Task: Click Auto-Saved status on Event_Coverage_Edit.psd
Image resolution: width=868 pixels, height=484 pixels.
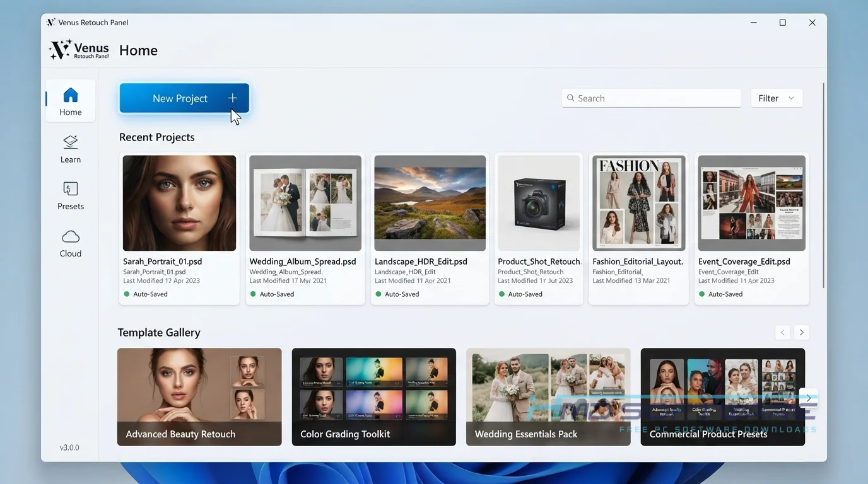Action: pos(721,294)
